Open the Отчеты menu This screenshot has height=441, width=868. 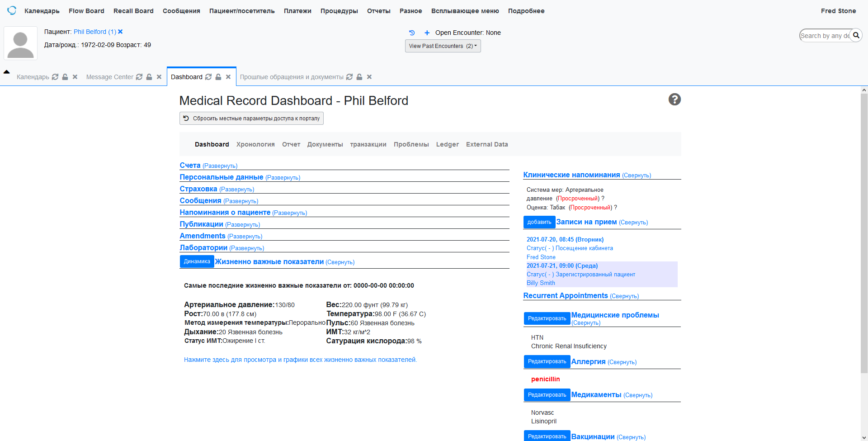[x=378, y=11]
